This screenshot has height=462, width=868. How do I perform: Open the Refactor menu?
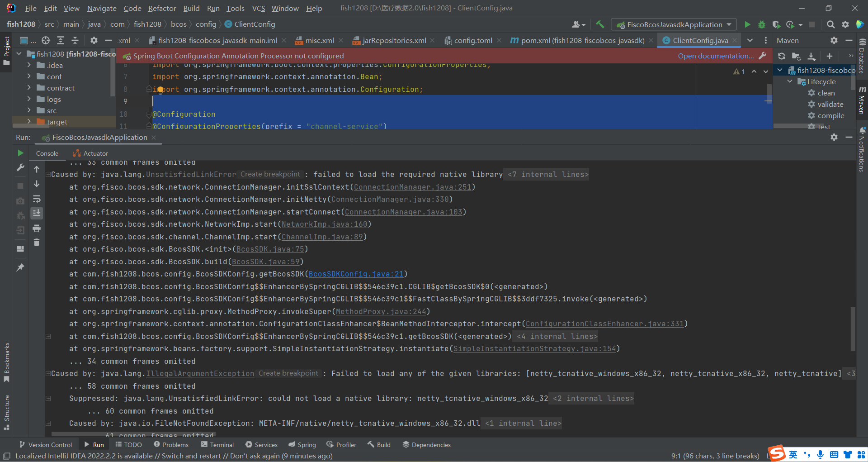161,8
